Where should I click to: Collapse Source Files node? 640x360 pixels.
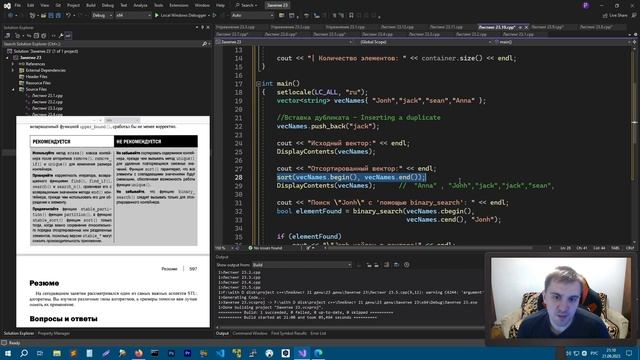13,89
